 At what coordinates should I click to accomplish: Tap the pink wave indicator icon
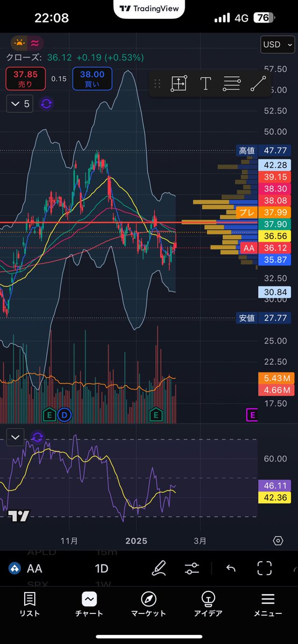tap(35, 43)
